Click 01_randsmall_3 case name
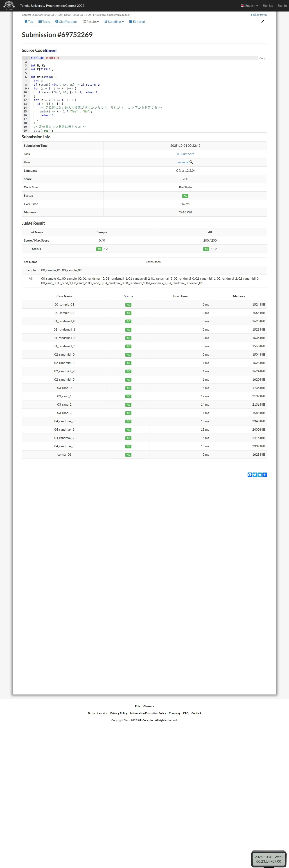 [x=64, y=346]
